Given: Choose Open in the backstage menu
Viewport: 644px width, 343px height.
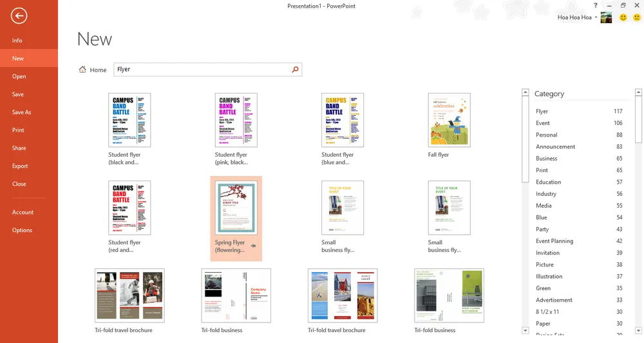Looking at the screenshot, I should coord(29,76).
